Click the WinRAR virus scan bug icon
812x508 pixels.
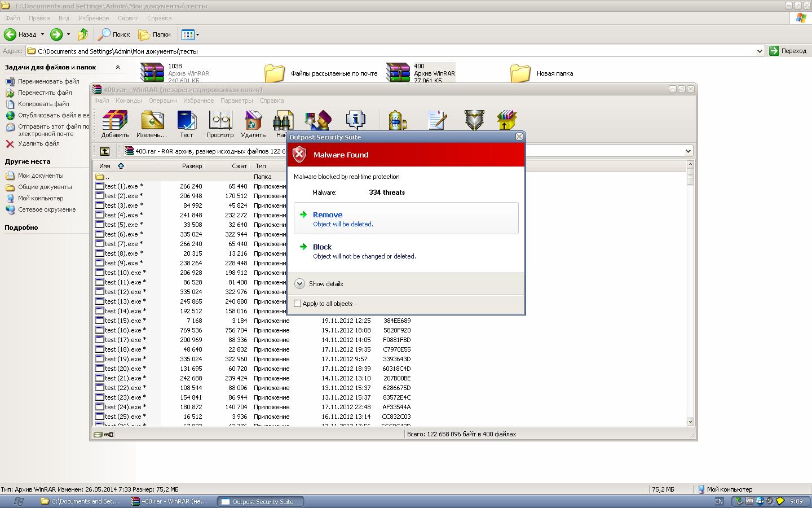coord(398,120)
